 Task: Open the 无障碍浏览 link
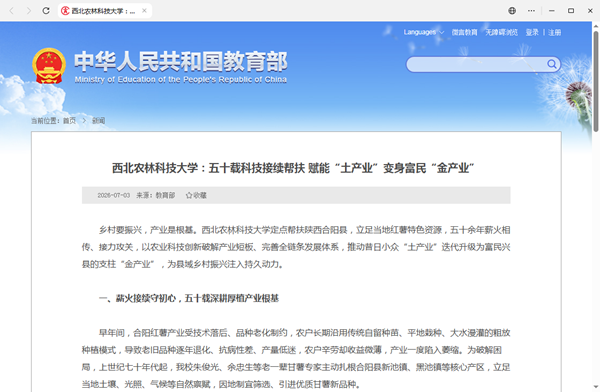pos(501,32)
